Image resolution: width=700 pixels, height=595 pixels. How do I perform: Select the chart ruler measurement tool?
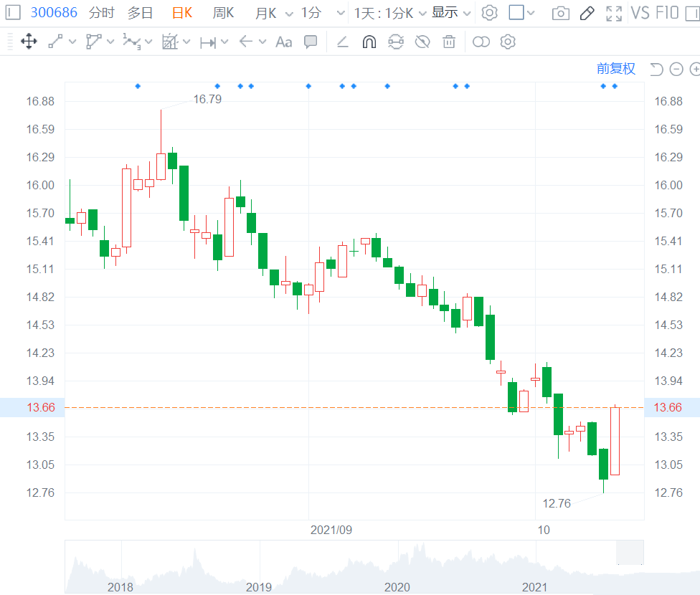pos(170,42)
